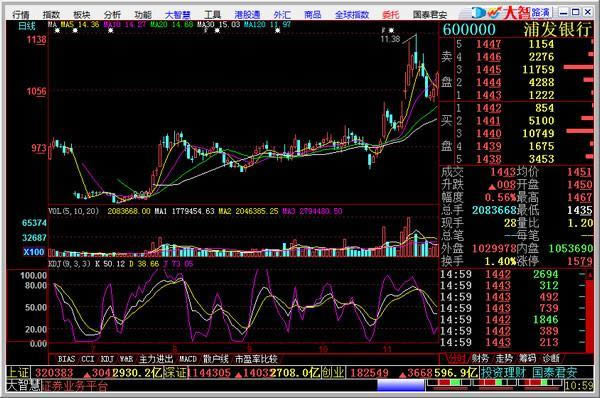The image size is (600, 398).
Task: Open the 诊断 panel tab
Action: coord(551,359)
